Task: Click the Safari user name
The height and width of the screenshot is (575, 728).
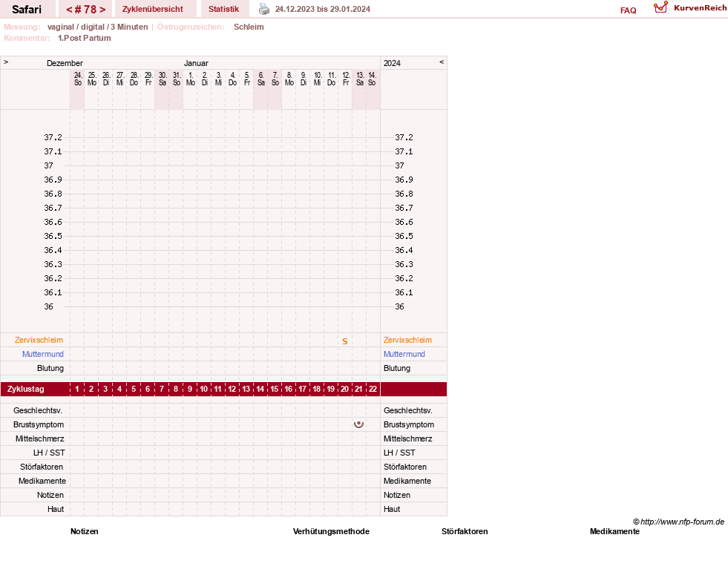Action: (x=27, y=10)
